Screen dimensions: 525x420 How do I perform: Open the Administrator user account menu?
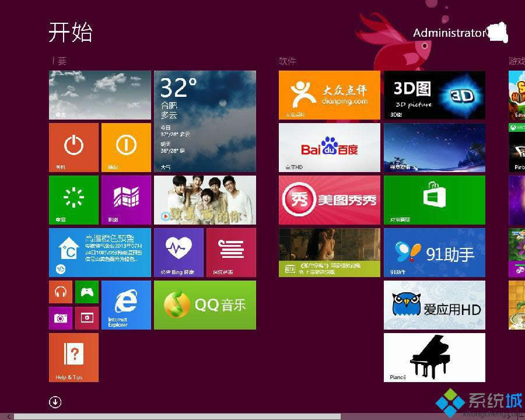449,33
